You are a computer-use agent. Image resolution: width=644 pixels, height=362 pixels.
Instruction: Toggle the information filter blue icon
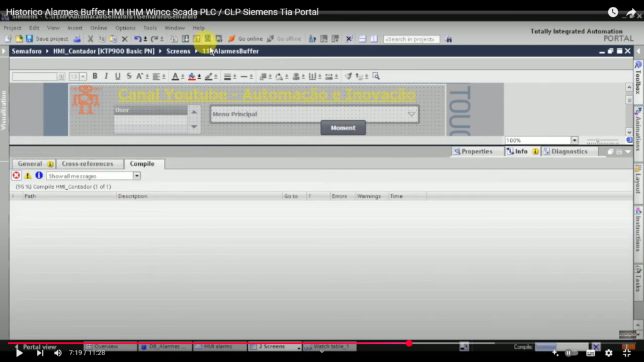point(39,176)
